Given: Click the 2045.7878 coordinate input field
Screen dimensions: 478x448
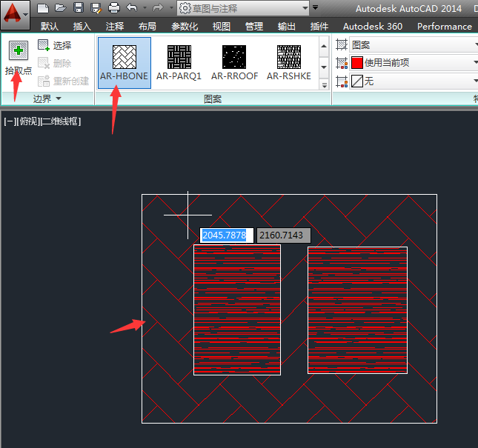Looking at the screenshot, I should coord(227,235).
